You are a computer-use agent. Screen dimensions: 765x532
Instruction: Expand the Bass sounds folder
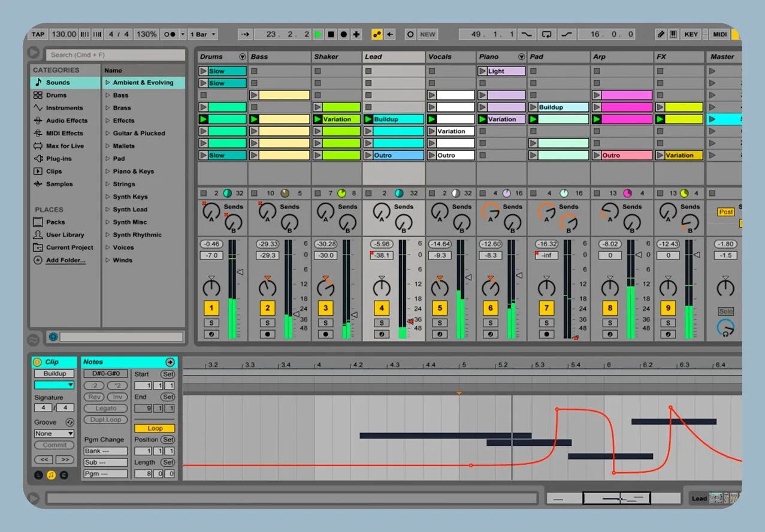tap(108, 95)
